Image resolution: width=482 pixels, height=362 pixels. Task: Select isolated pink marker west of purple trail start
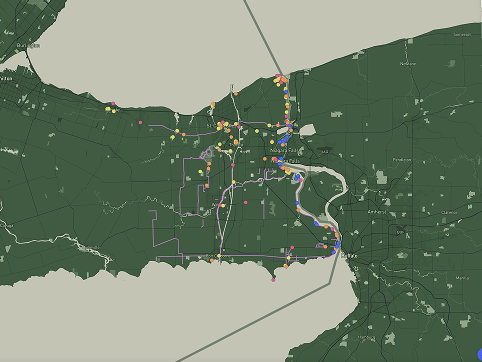(140, 123)
